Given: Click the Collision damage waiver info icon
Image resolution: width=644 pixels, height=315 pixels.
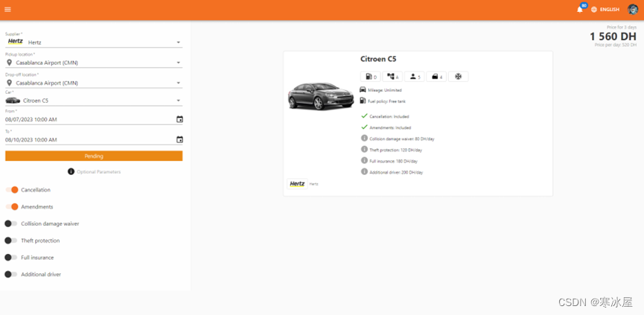Looking at the screenshot, I should coord(364,139).
